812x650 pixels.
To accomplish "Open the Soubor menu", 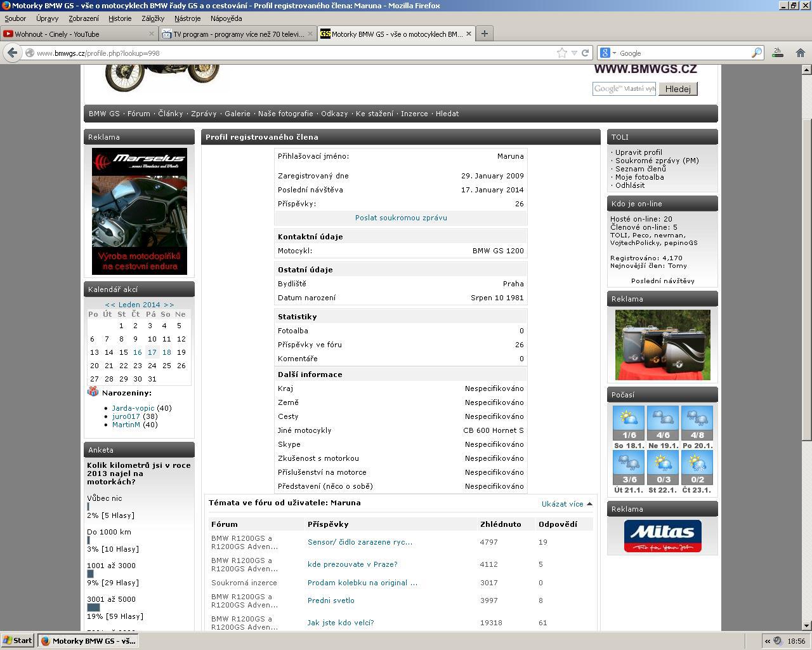I will [15, 18].
